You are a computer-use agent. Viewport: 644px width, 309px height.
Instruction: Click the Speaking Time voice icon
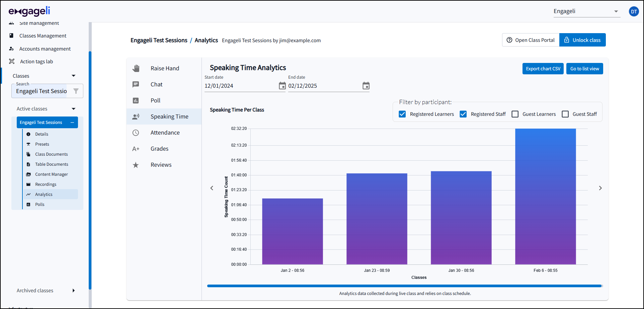pos(136,117)
